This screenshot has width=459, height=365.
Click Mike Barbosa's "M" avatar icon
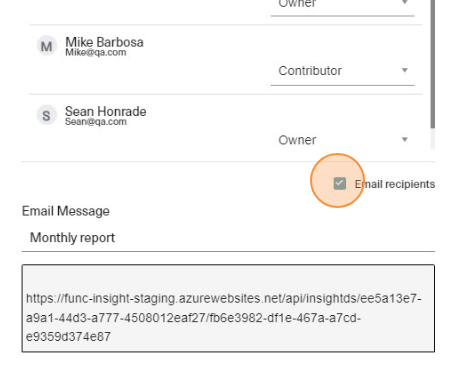[x=46, y=46]
